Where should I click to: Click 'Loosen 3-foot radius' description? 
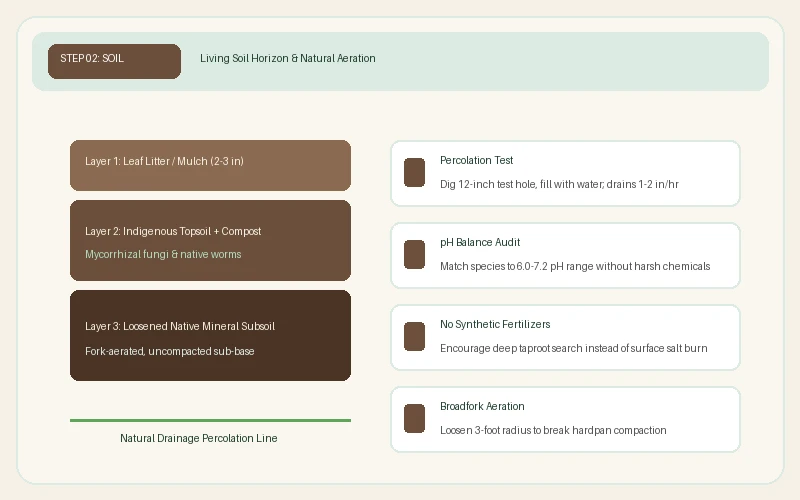(553, 430)
